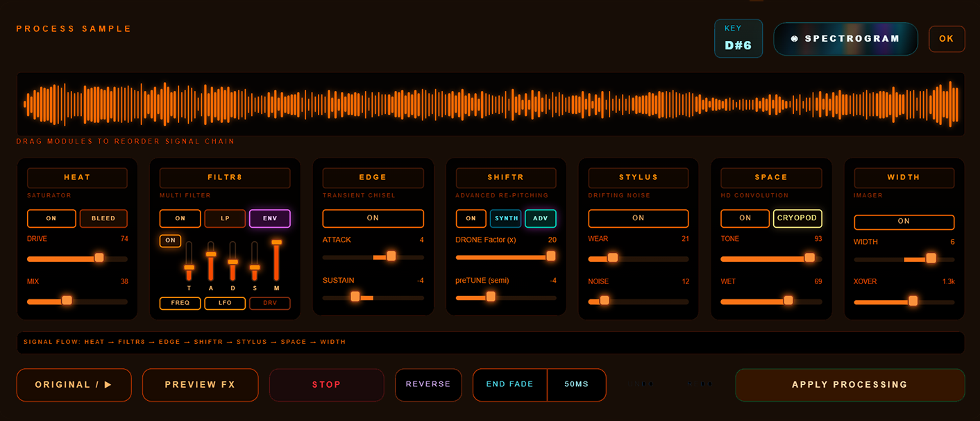
Task: Select the HEAT module header
Action: [x=77, y=177]
